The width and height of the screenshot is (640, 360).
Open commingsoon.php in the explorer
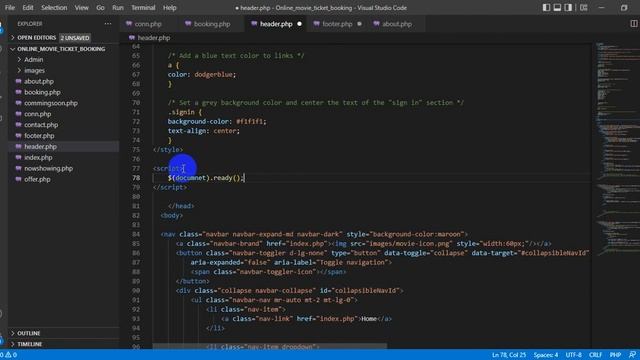[51, 103]
